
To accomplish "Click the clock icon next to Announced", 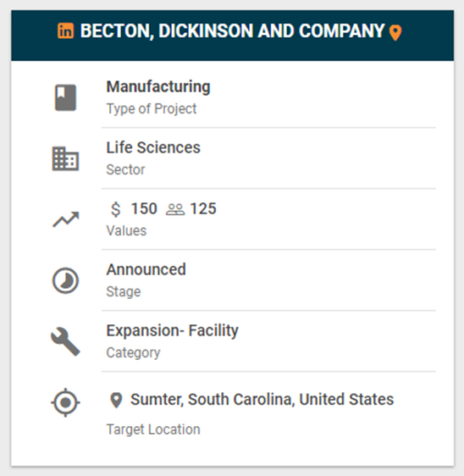I will pyautogui.click(x=65, y=280).
